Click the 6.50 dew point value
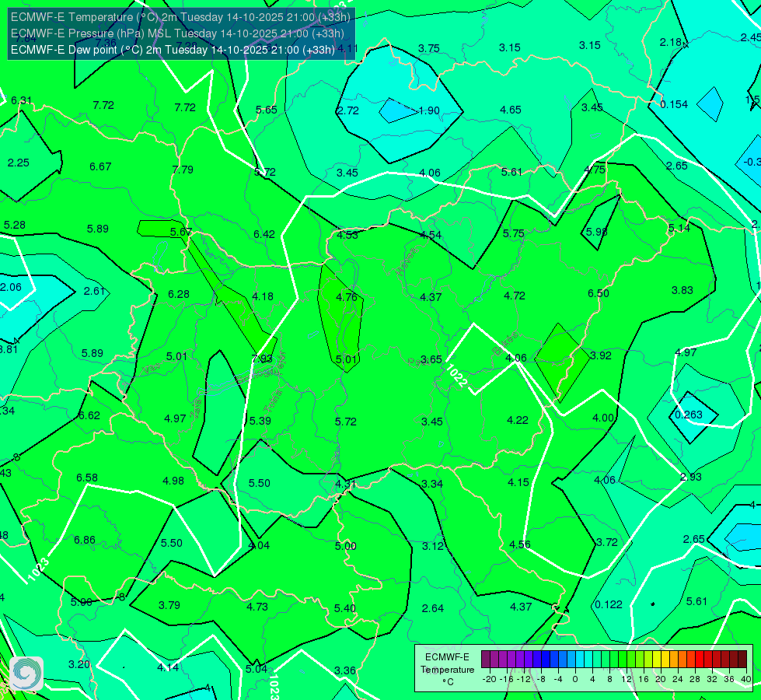The width and height of the screenshot is (761, 700). [x=598, y=293]
